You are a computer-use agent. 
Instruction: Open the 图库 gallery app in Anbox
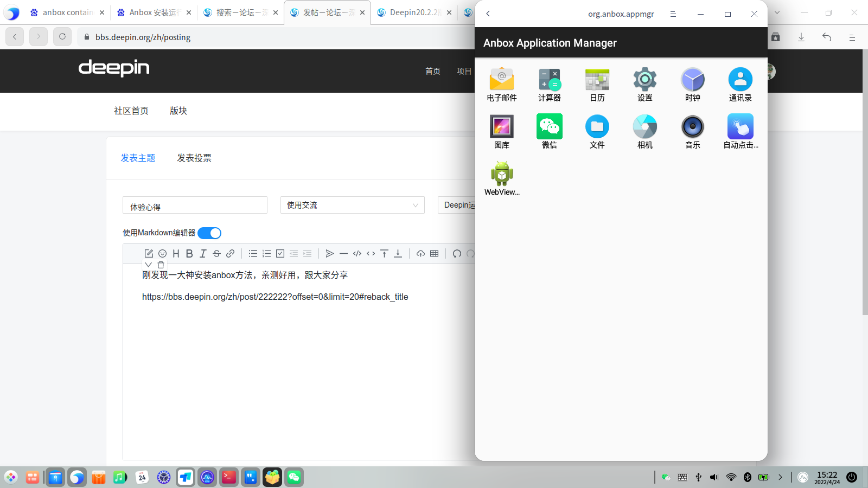502,132
